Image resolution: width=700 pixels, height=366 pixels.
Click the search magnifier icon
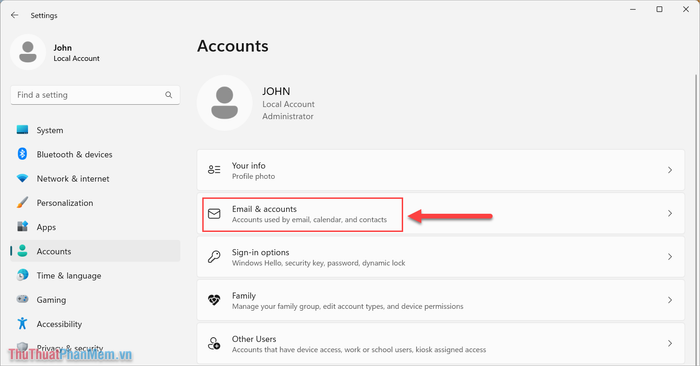pos(168,95)
